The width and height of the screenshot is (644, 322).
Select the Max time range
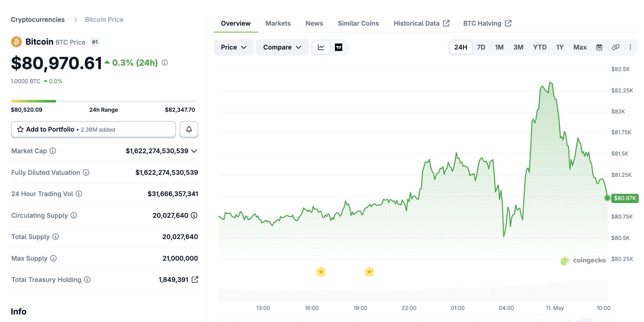pyautogui.click(x=580, y=47)
